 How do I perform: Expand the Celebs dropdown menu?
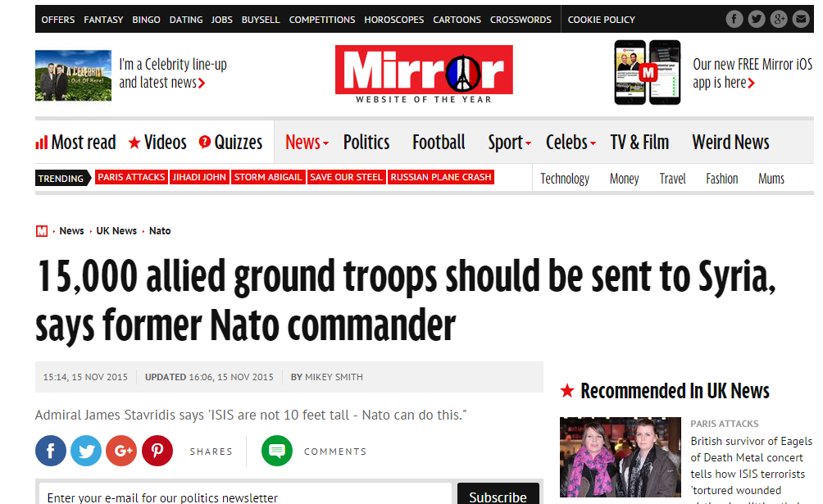coord(571,143)
